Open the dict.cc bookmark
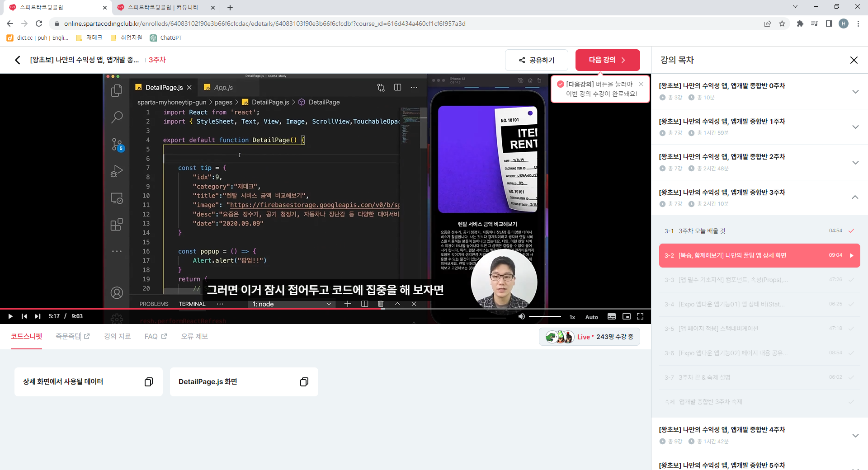 38,38
